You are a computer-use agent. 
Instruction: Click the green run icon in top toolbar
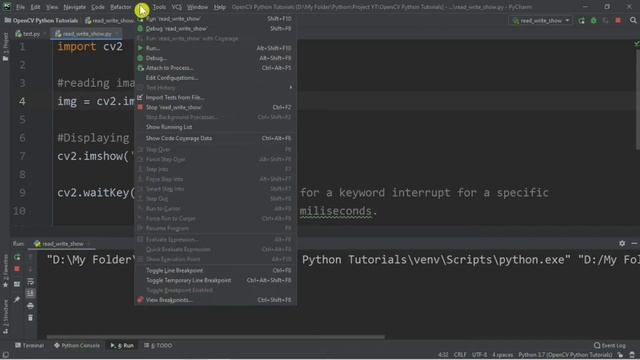(x=581, y=20)
